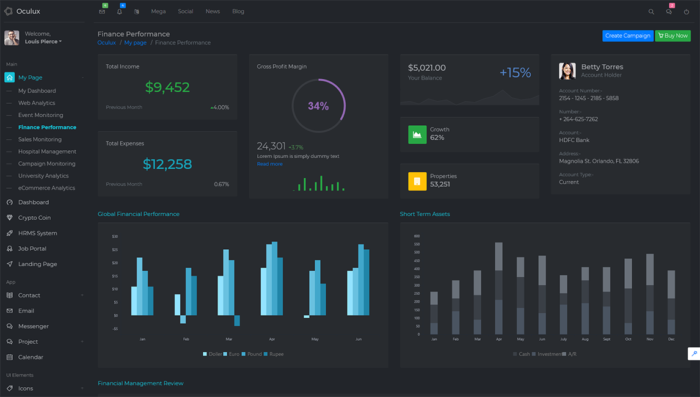Click the Create Campaign button
The width and height of the screenshot is (700, 397).
[628, 36]
